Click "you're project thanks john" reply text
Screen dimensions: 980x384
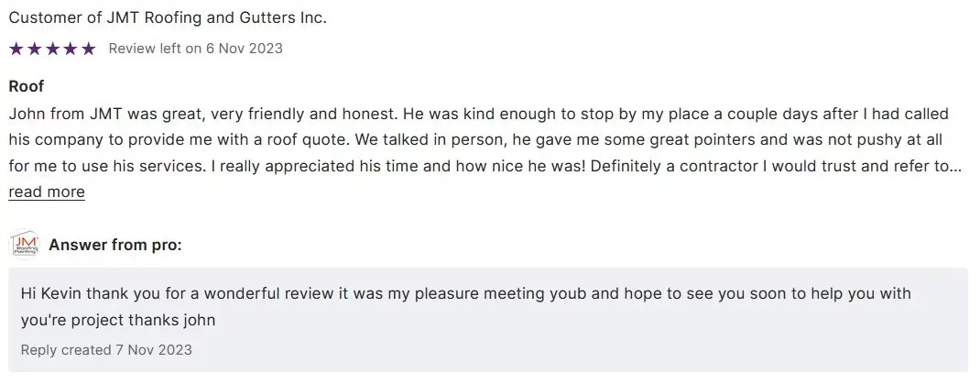click(x=118, y=320)
